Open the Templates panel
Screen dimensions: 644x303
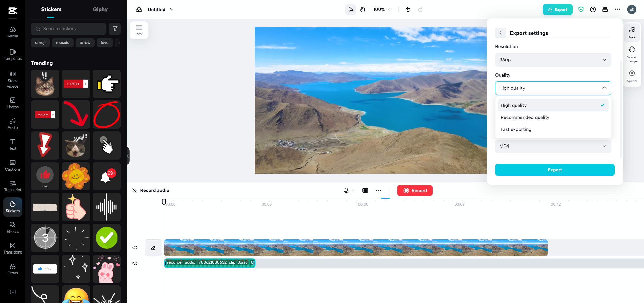(x=12, y=54)
